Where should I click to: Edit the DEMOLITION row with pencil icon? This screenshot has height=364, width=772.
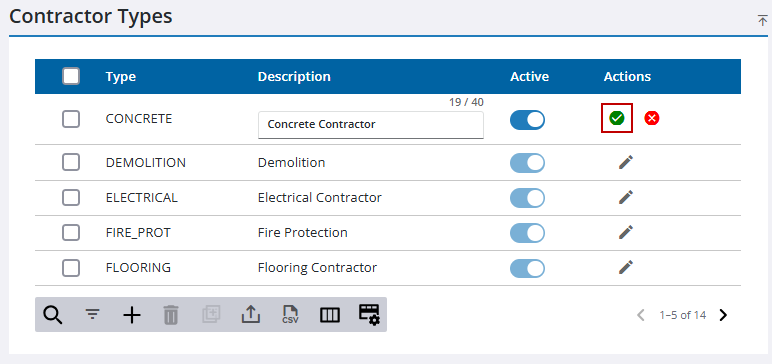pos(626,163)
